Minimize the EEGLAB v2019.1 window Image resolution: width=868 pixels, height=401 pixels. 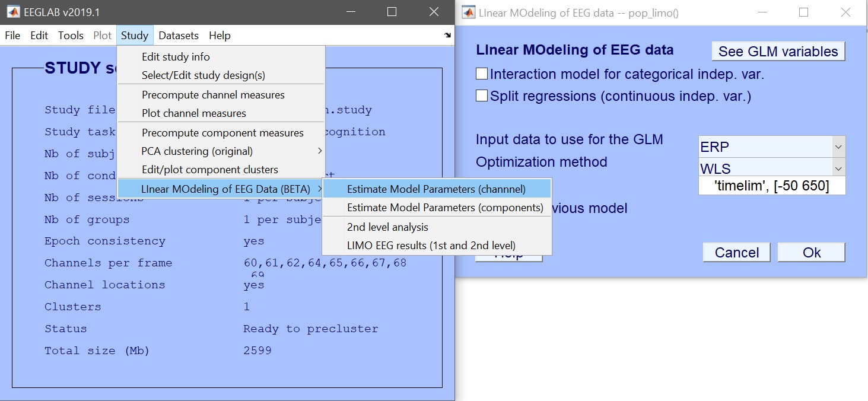pos(351,12)
